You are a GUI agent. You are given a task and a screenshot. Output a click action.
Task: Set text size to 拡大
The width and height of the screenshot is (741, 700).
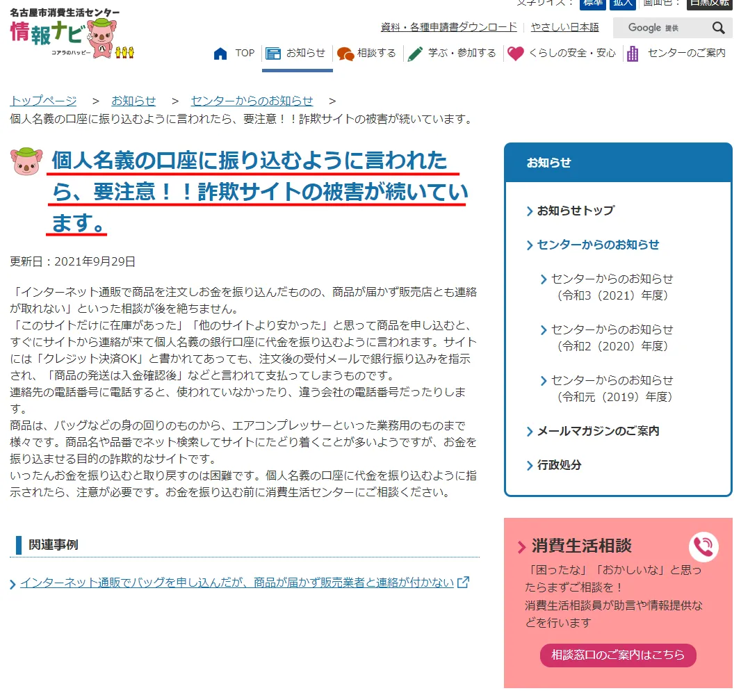click(623, 3)
